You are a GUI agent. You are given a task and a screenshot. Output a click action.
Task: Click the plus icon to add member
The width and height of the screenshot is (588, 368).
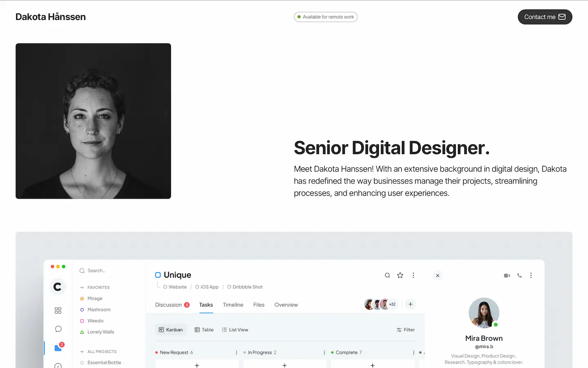(410, 304)
